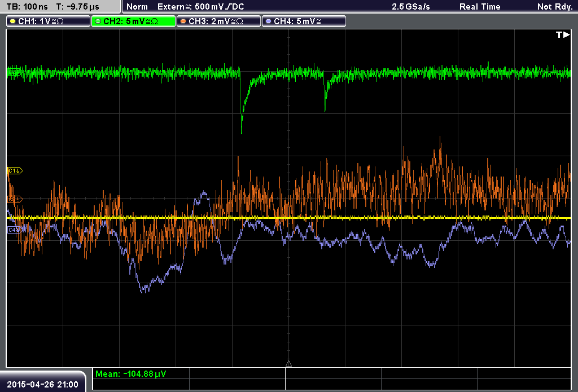Screen dimensions: 578x392
Task: Click the TB: 100 ns timebase readout
Action: click(x=27, y=7)
